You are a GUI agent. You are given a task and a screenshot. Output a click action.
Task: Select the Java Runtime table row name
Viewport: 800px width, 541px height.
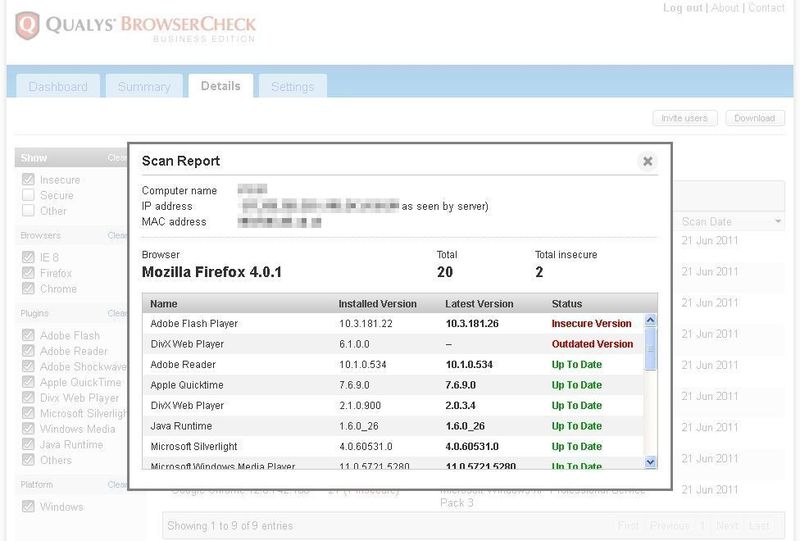(181, 426)
